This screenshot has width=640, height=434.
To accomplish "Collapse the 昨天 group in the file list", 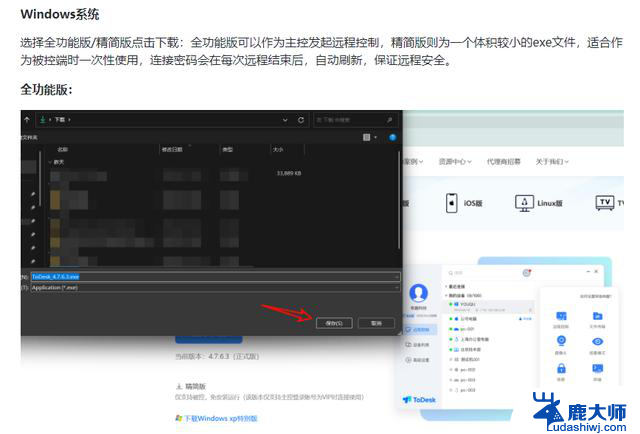I will [49, 162].
